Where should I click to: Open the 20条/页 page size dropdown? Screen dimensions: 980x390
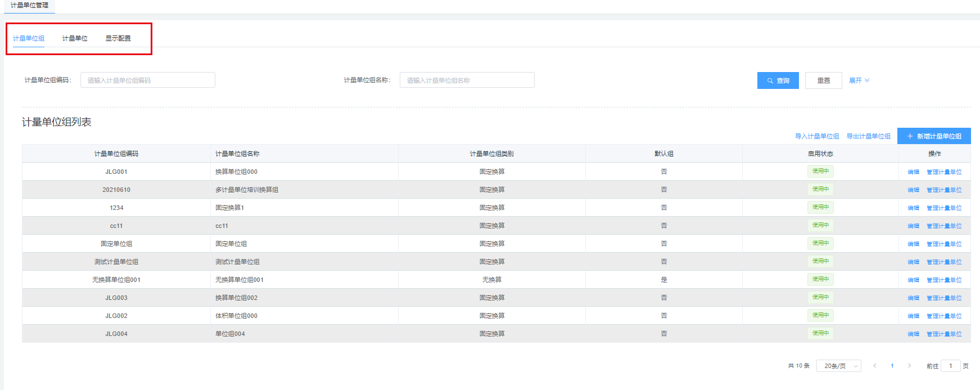pos(838,366)
